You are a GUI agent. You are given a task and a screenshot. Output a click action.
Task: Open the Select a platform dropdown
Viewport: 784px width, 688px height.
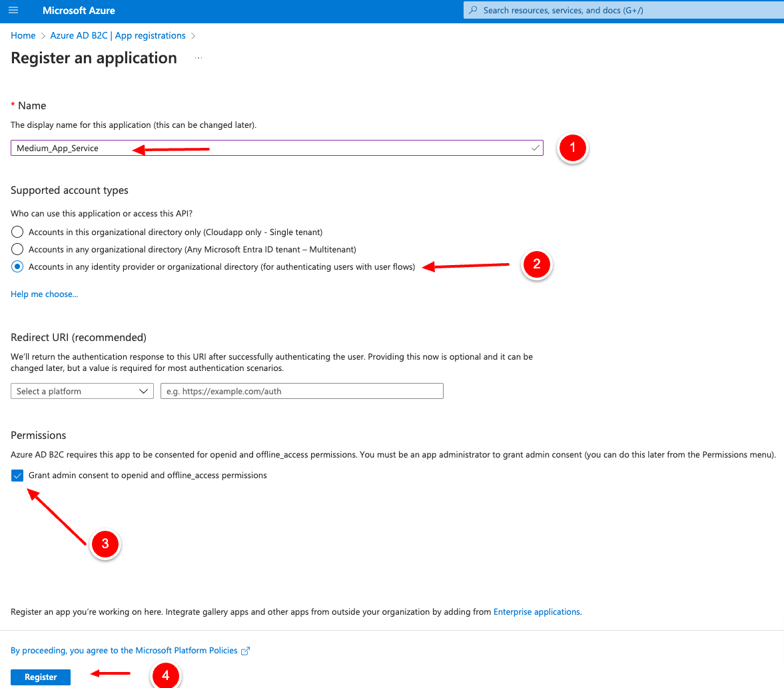click(x=82, y=392)
